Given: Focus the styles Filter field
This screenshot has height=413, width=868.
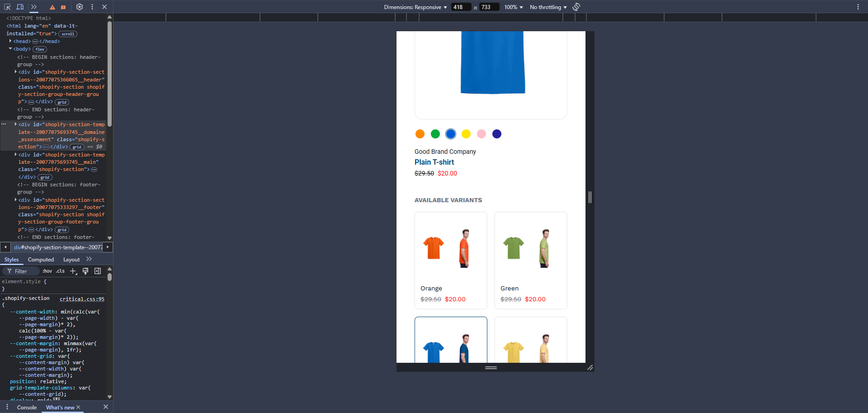Looking at the screenshot, I should point(21,271).
